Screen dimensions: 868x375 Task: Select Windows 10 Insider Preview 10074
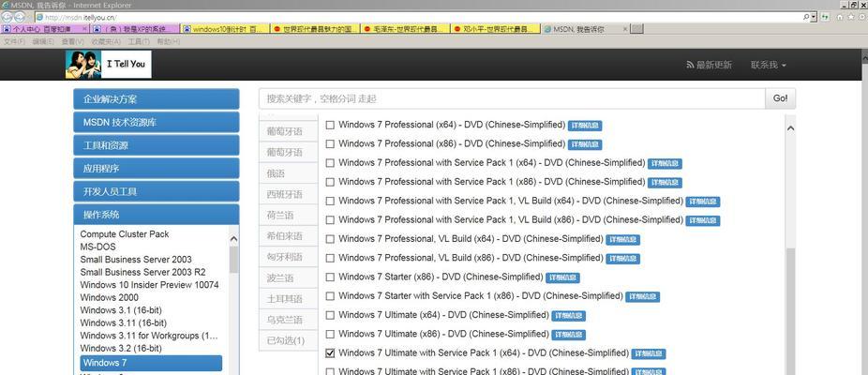click(x=149, y=285)
